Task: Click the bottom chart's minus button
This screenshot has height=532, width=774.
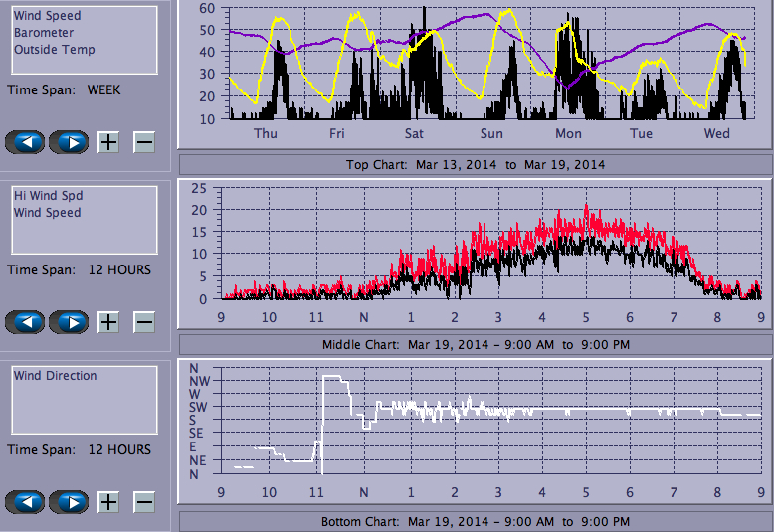Action: point(144,502)
